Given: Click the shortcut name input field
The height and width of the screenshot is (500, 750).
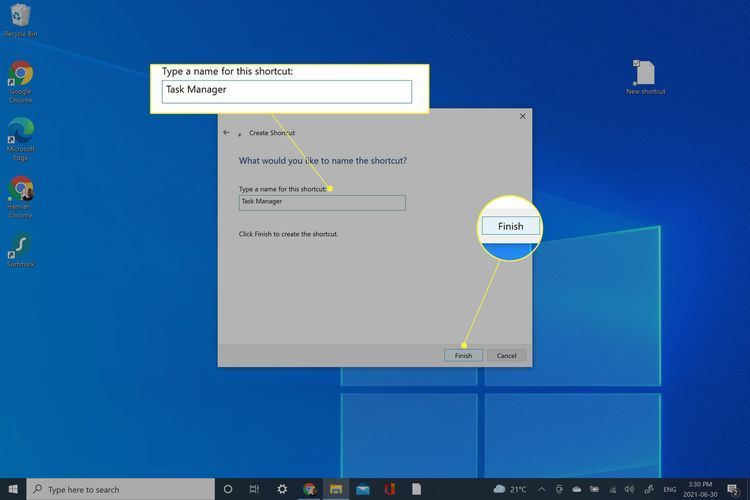Looking at the screenshot, I should [322, 202].
